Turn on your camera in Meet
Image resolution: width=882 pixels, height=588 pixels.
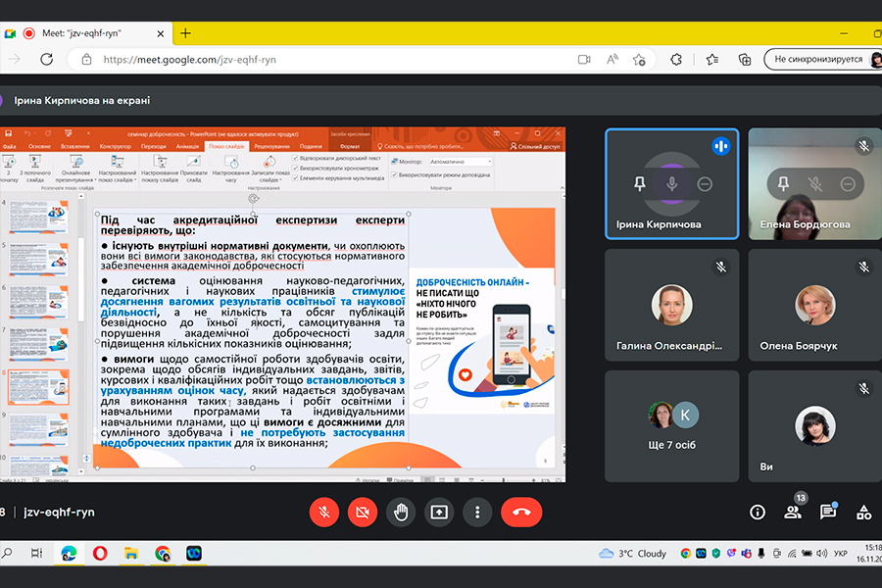point(363,512)
